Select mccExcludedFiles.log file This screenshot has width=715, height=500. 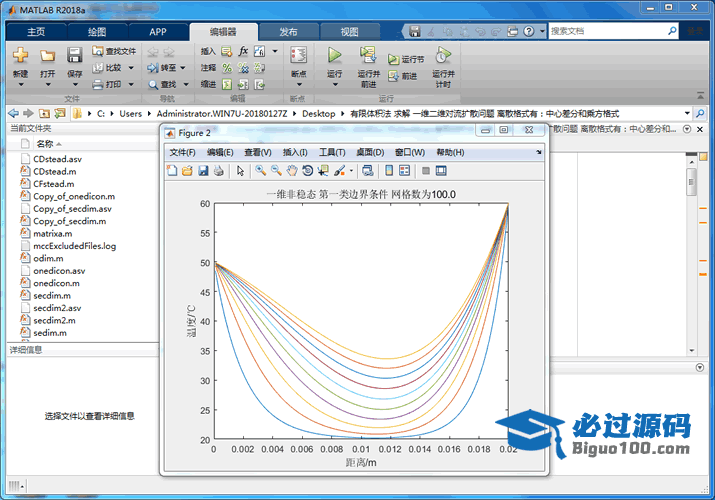pos(74,246)
